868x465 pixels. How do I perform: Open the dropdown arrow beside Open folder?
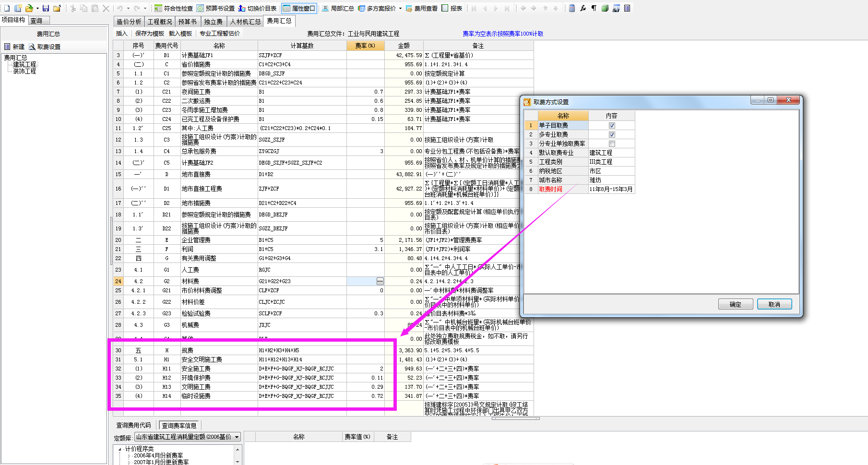coord(37,8)
